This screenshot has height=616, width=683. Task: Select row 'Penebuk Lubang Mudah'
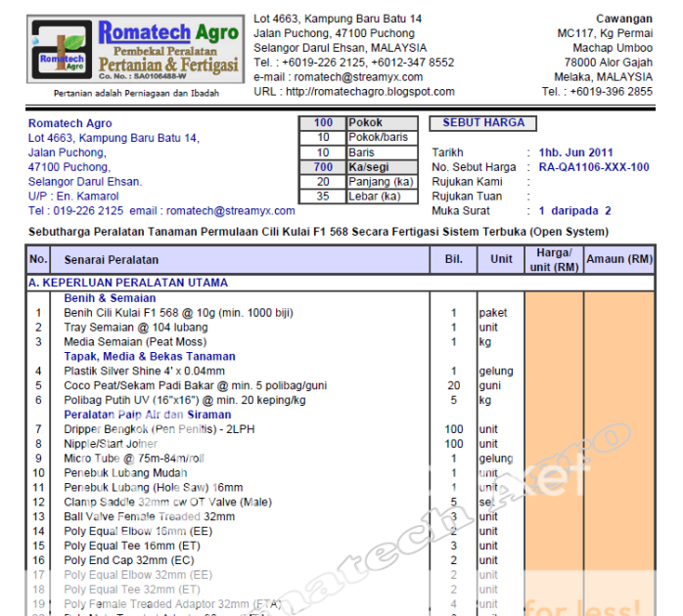(x=341, y=473)
